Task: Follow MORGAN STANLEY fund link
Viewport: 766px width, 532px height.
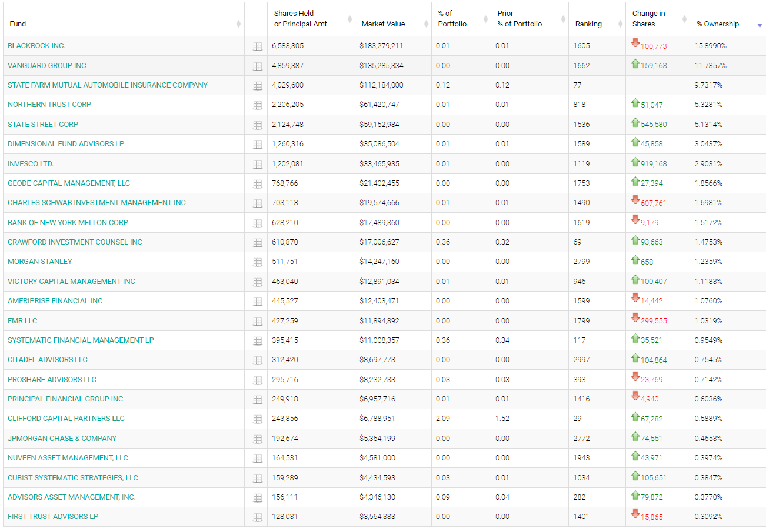Action: pyautogui.click(x=40, y=262)
